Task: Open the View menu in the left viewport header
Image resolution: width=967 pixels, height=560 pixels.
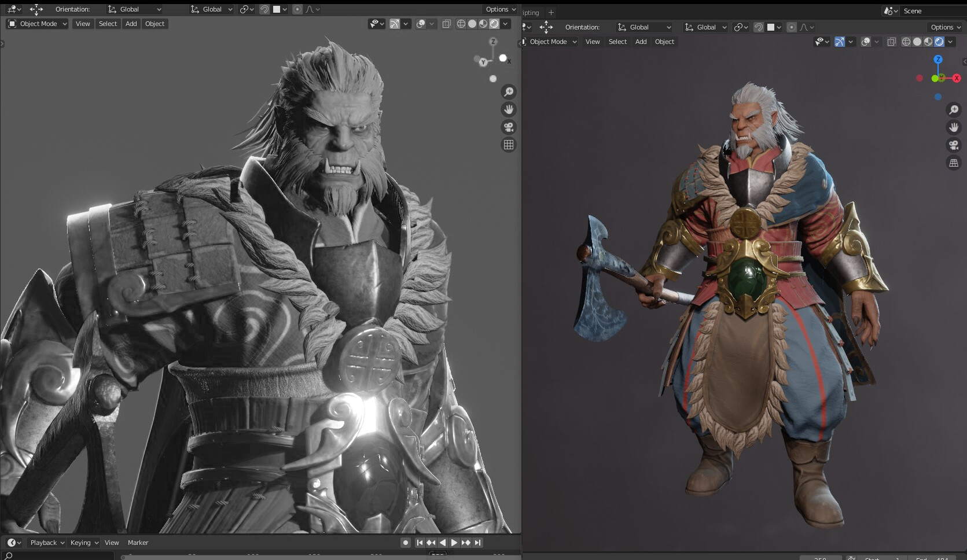Action: tap(83, 24)
